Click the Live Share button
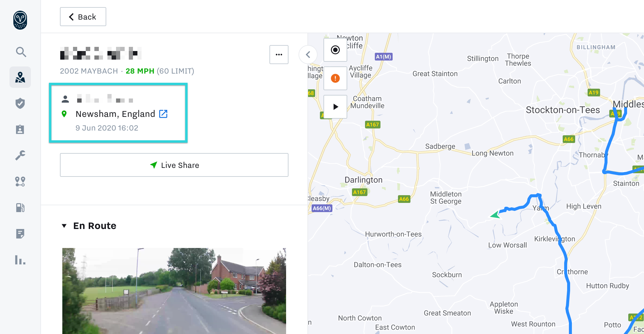Image resolution: width=644 pixels, height=334 pixels. pos(174,165)
